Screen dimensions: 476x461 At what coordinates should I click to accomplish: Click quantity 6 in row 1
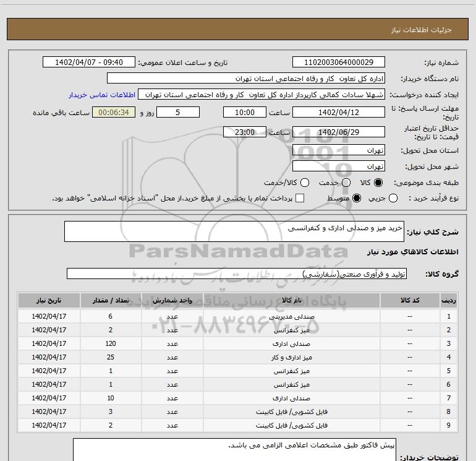coord(111,316)
